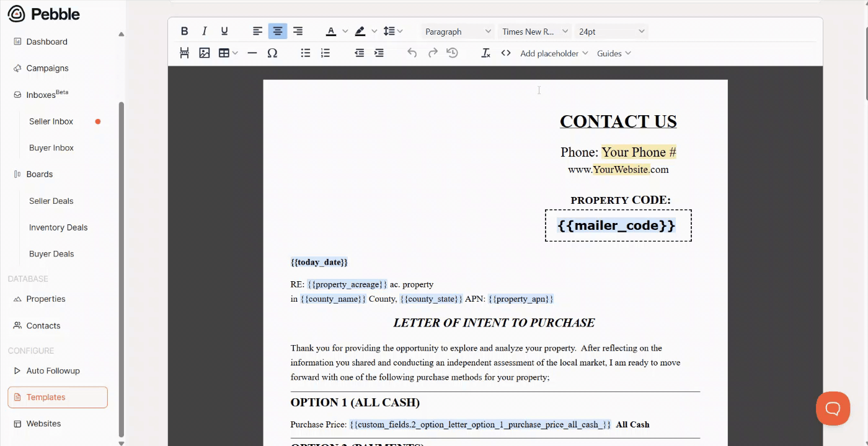Restore last draft icon
Viewport: 868px width, 446px height.
coord(453,53)
